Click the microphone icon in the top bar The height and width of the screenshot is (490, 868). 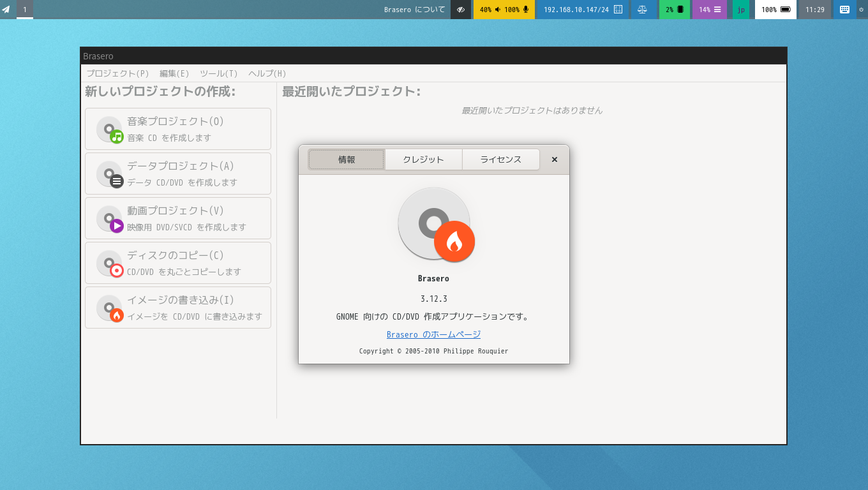click(526, 10)
